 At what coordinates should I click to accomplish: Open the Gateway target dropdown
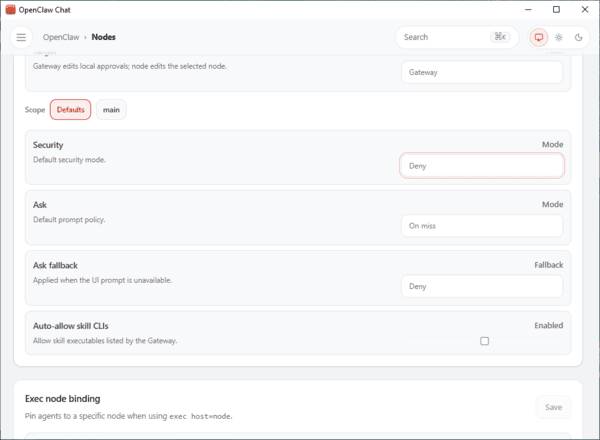pos(481,73)
